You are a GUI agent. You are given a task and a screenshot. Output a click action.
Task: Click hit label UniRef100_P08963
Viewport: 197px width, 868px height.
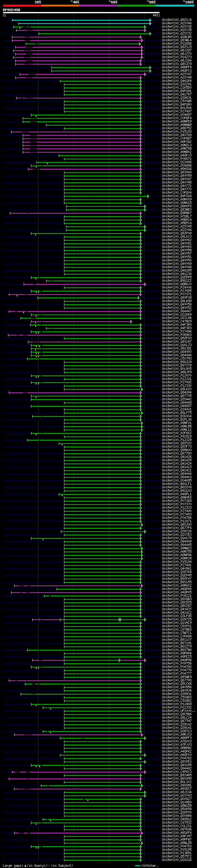[x=177, y=335]
